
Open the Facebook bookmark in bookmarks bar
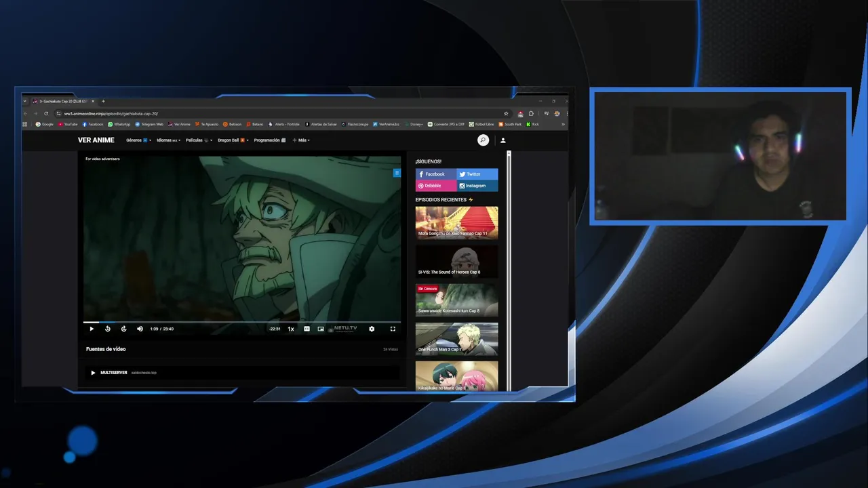pos(93,124)
